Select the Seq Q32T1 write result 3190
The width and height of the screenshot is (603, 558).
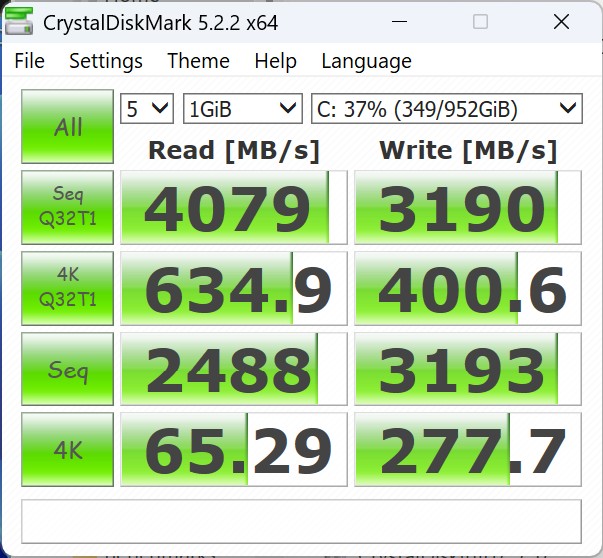point(468,207)
